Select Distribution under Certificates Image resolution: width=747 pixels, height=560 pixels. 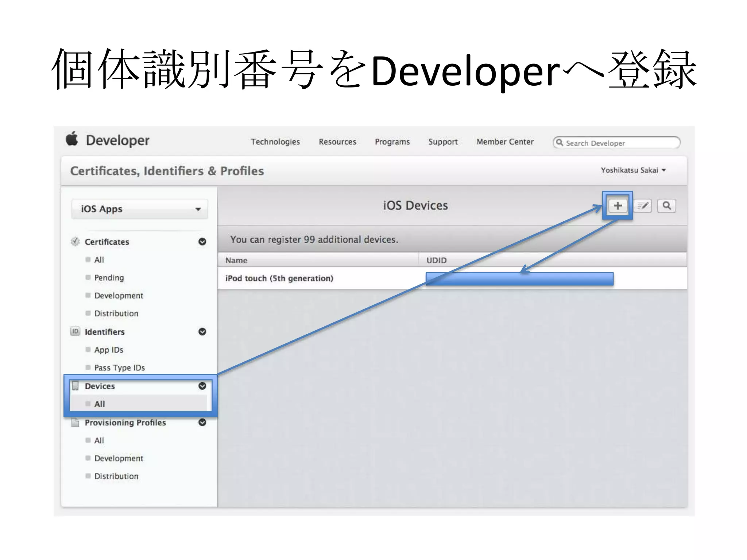[x=116, y=313]
